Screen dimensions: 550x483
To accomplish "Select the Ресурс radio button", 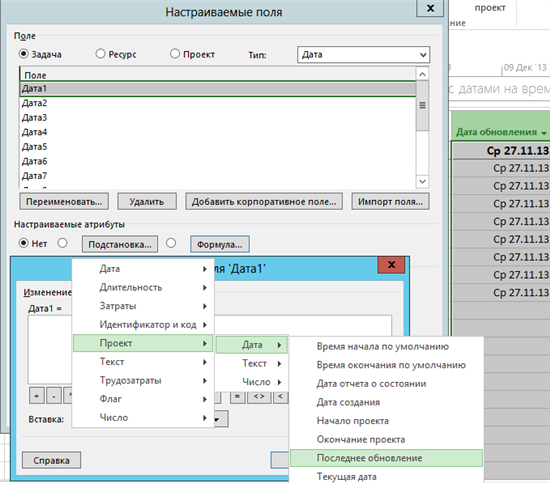I will click(100, 54).
